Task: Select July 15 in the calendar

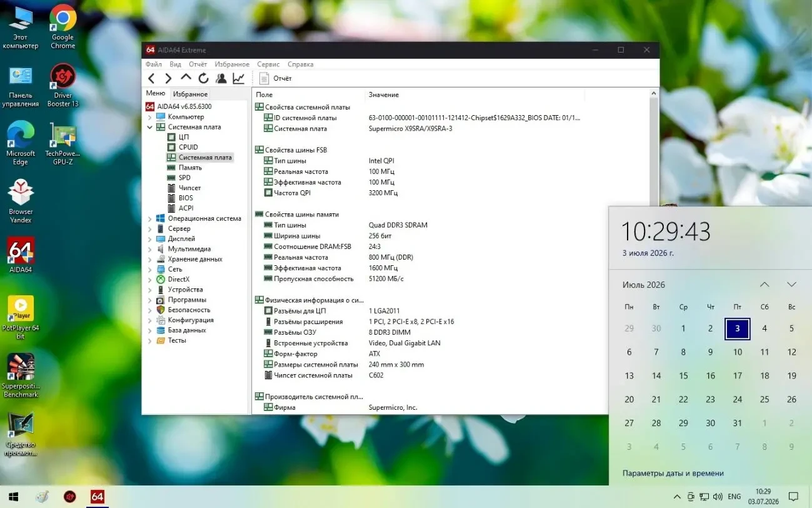Action: pyautogui.click(x=683, y=376)
